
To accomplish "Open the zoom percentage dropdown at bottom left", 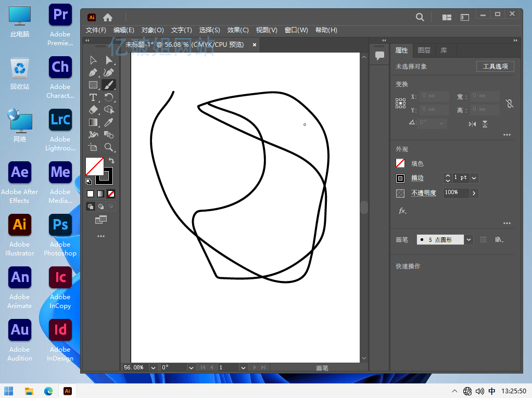I will point(153,368).
